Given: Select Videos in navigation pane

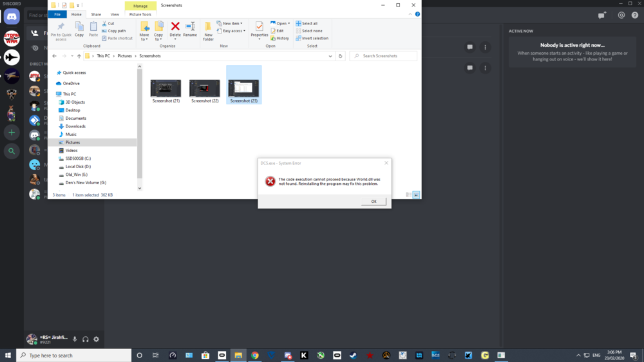Looking at the screenshot, I should click(68, 150).
